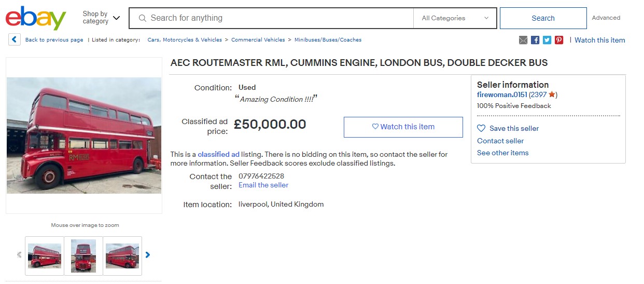
Task: Toggle Save this seller heart
Action: tap(481, 128)
